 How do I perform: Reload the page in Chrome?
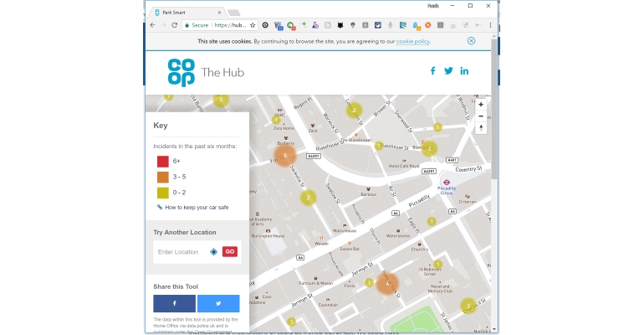point(174,25)
